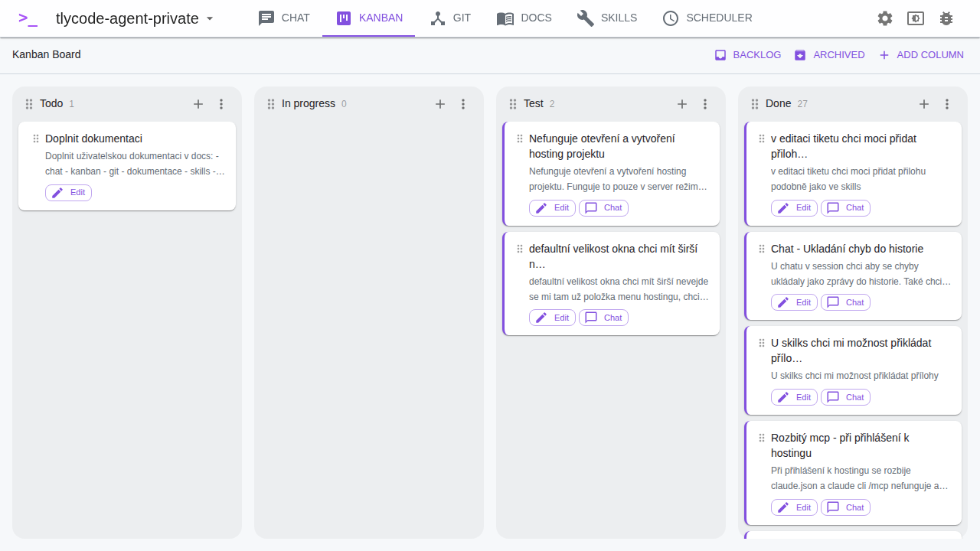The height and width of the screenshot is (551, 980).
Task: Switch to the Scheduler tab
Action: coord(707,18)
